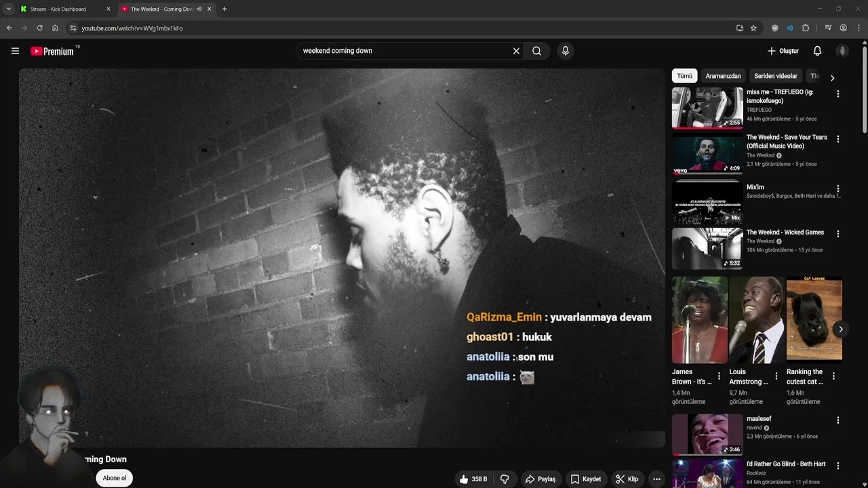Open the cutest cat short thumbnail
Screen dimensions: 868x488
pos(814,320)
